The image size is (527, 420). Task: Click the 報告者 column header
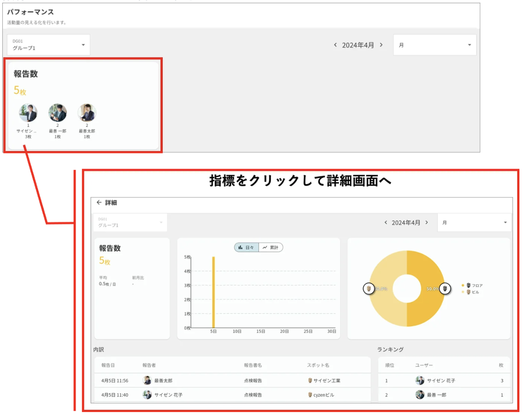pos(149,365)
